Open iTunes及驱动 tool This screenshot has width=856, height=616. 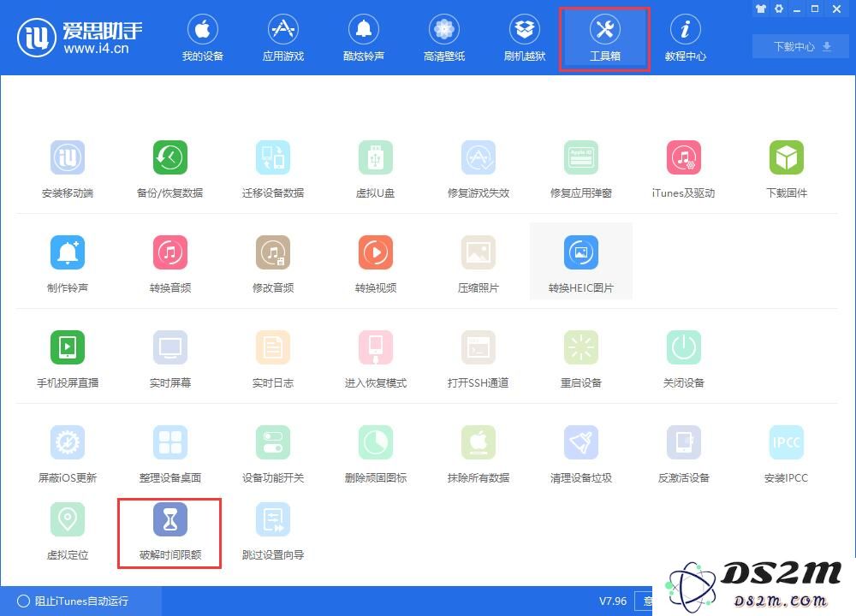(x=683, y=169)
